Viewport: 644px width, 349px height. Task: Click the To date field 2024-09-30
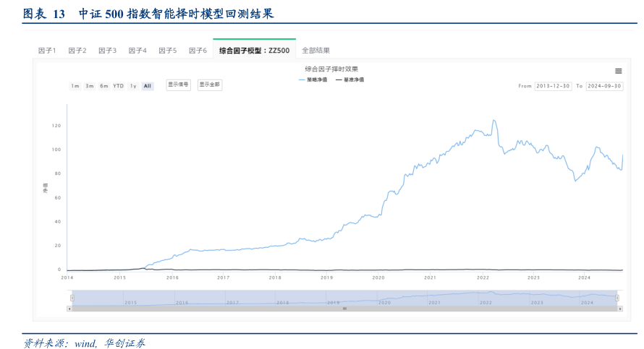click(x=604, y=86)
